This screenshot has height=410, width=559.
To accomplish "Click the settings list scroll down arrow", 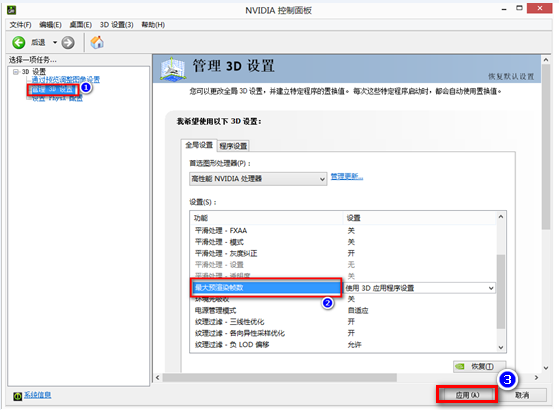I will (501, 347).
